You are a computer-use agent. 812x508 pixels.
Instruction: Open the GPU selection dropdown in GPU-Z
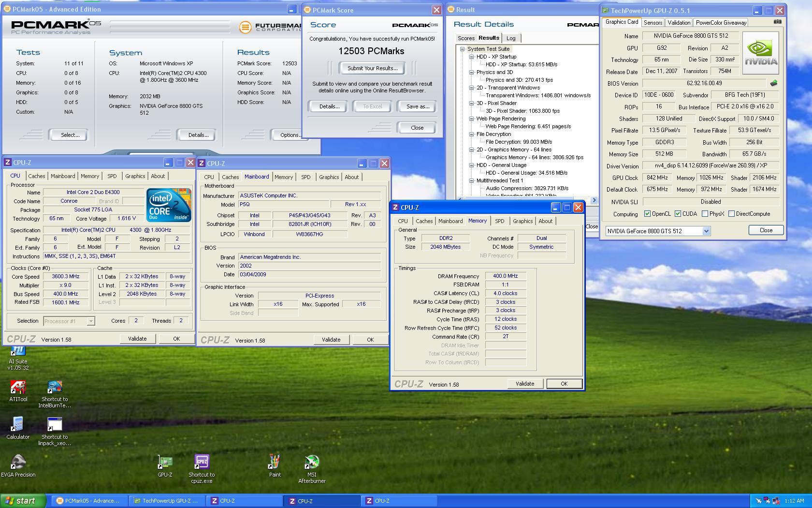706,231
